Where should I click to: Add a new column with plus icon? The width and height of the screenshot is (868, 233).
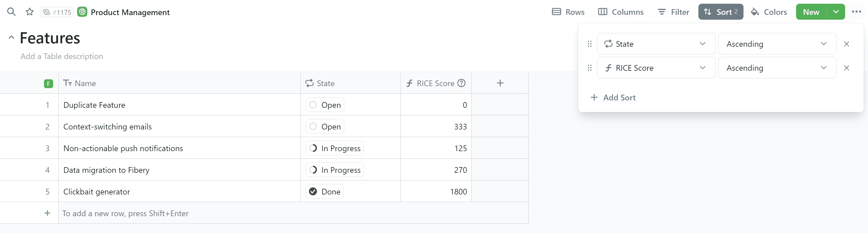point(500,83)
